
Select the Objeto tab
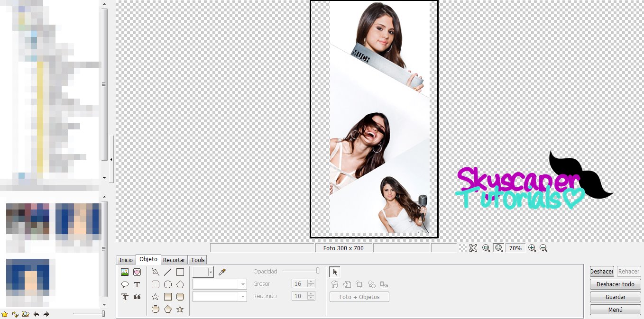coord(148,259)
